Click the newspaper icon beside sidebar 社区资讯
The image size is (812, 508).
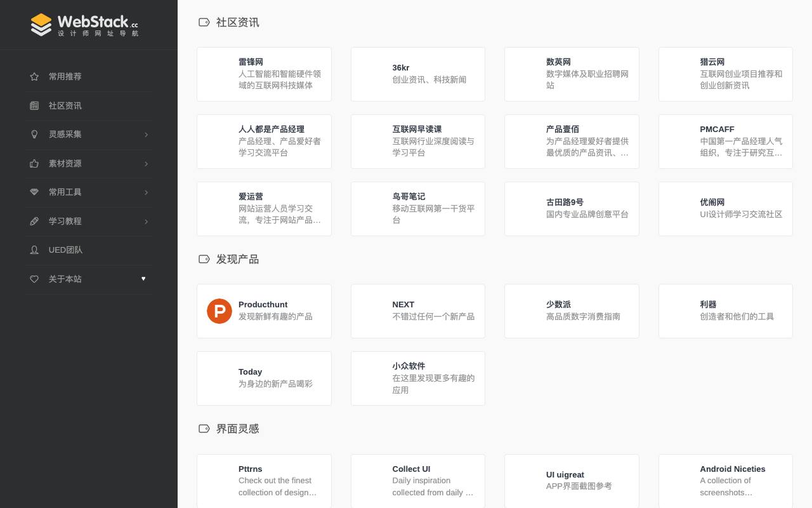[34, 105]
